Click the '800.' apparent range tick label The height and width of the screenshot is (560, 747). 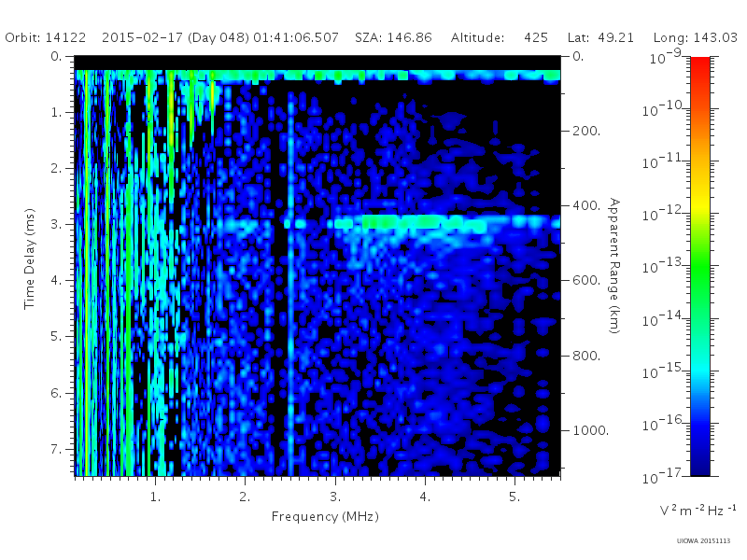(586, 356)
